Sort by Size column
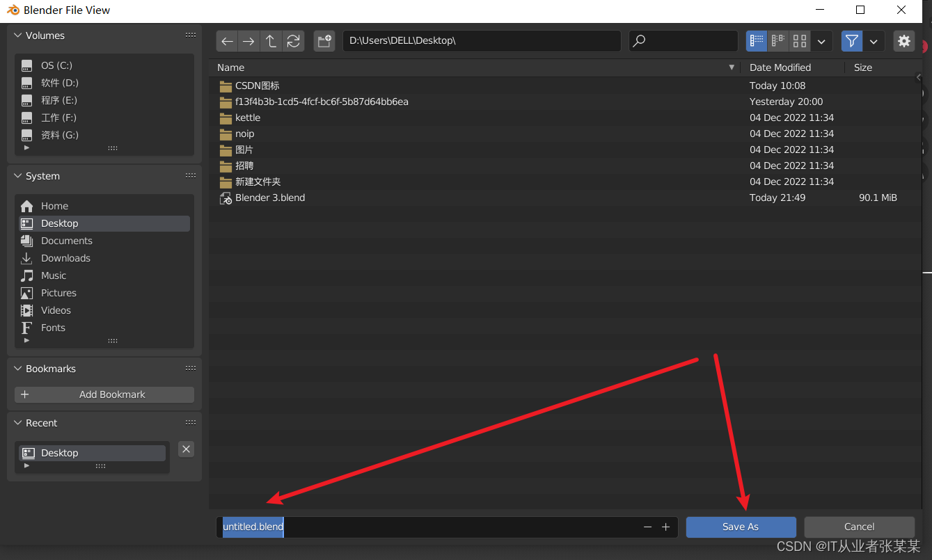The width and height of the screenshot is (932, 560). (x=883, y=67)
